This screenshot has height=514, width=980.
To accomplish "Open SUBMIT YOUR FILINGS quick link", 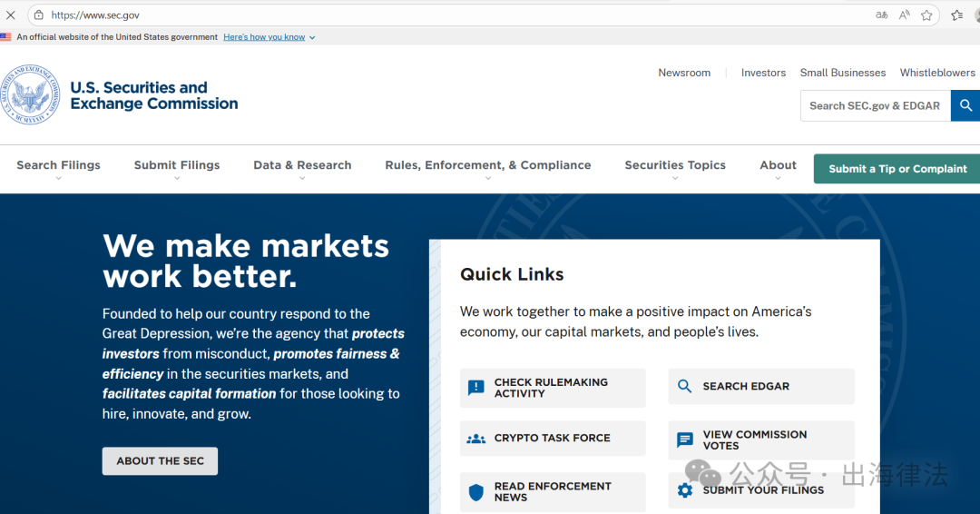I will click(x=761, y=490).
